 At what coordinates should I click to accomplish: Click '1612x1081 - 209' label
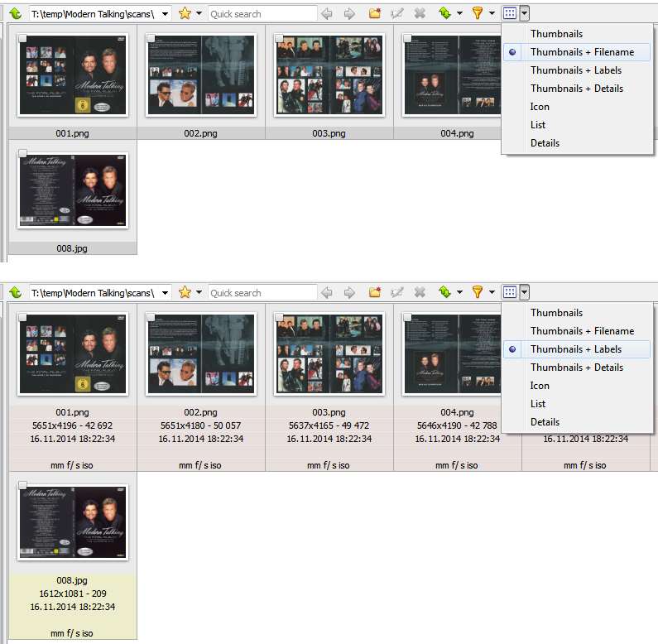73,594
